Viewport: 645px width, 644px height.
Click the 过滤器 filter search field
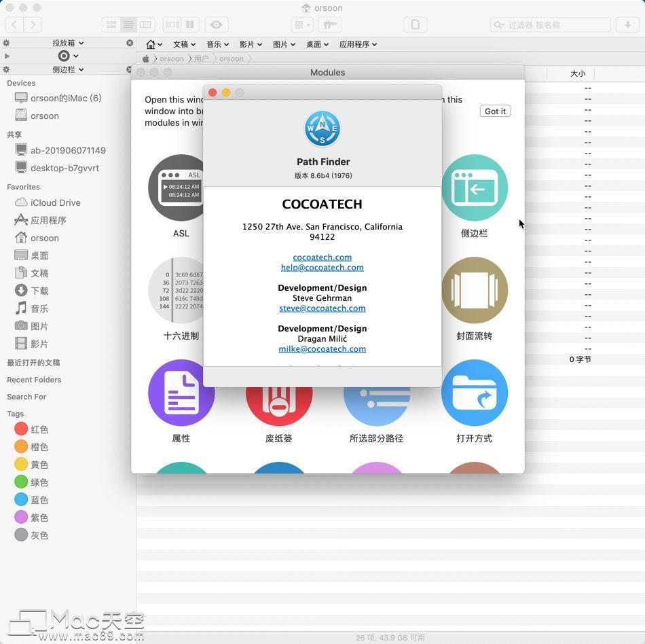point(551,24)
